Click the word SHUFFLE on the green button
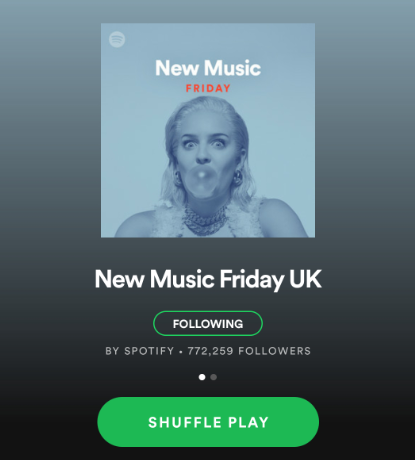Image resolution: width=415 pixels, height=460 pixels. click(x=185, y=422)
